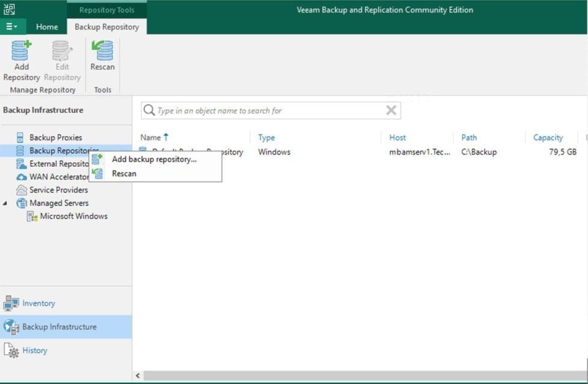Sort the list by Name column
Viewport: 588px width, 384px height.
tap(150, 138)
